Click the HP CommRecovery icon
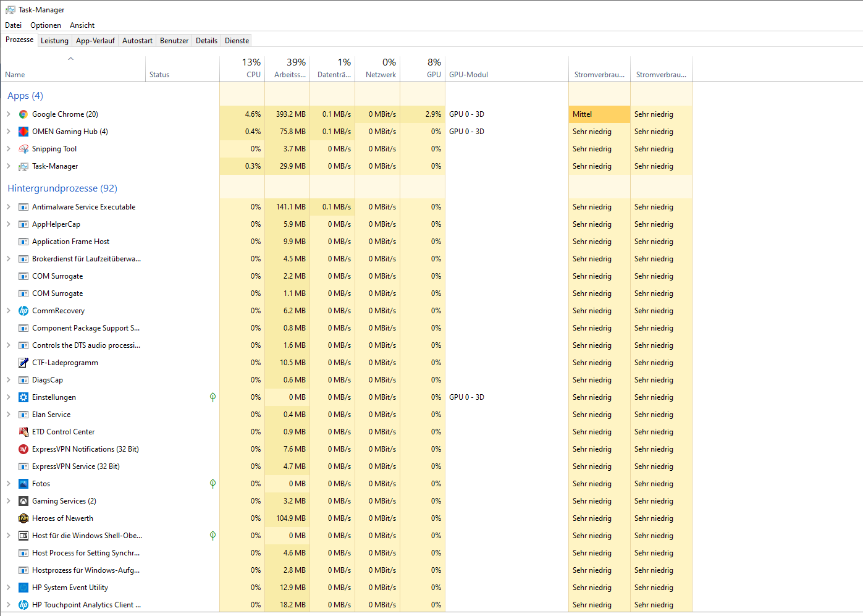This screenshot has width=863, height=616. tap(23, 311)
